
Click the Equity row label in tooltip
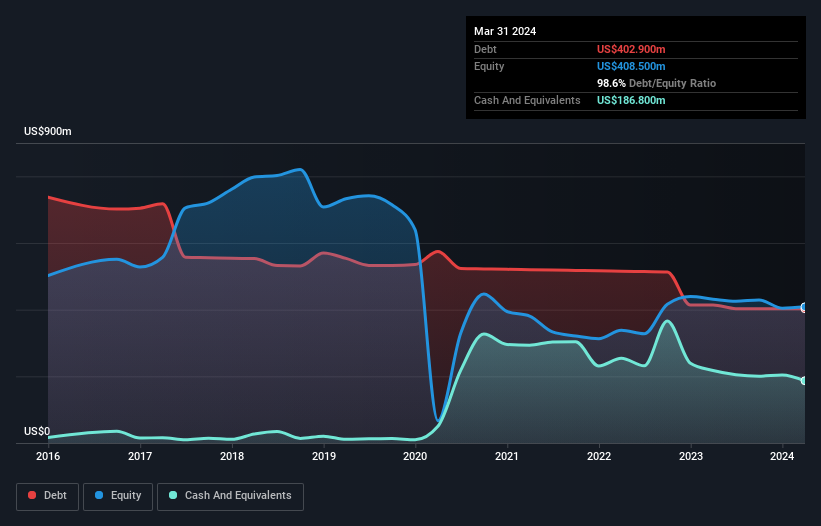click(x=489, y=66)
